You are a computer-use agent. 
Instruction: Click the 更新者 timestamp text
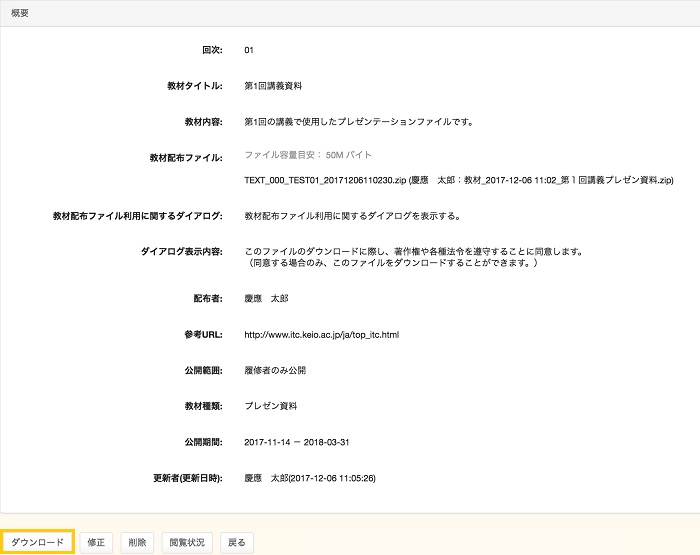coord(309,478)
